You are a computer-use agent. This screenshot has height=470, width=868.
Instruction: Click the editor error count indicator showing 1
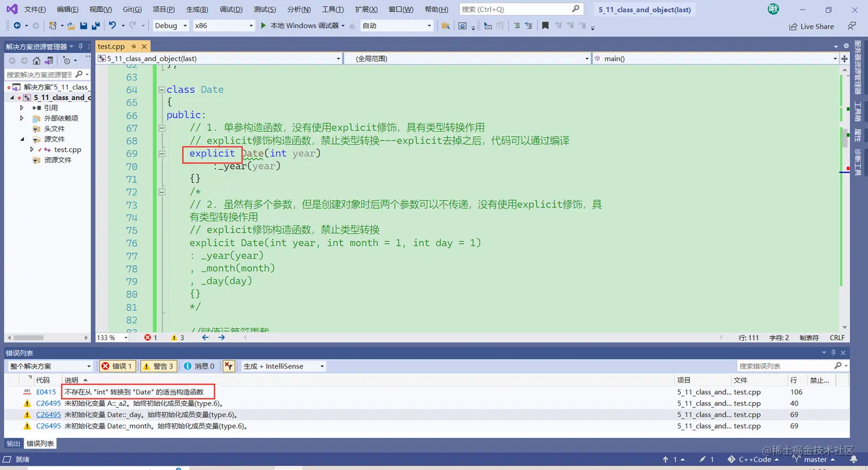pos(150,338)
